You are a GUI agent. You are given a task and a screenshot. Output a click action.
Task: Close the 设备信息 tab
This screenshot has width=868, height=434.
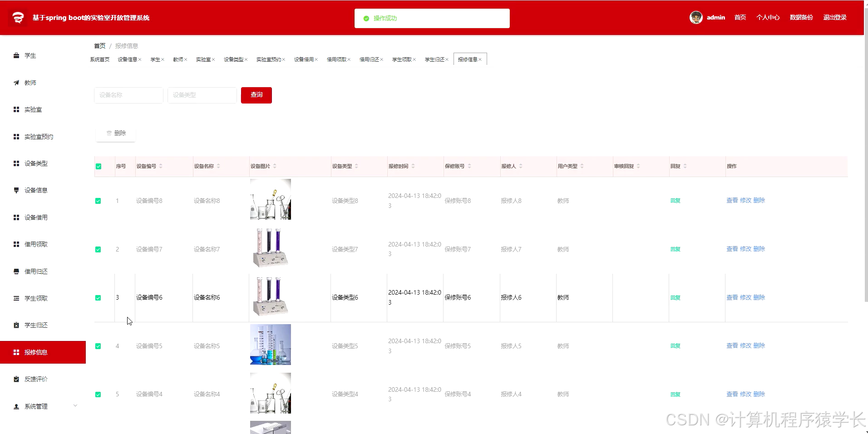click(x=140, y=59)
